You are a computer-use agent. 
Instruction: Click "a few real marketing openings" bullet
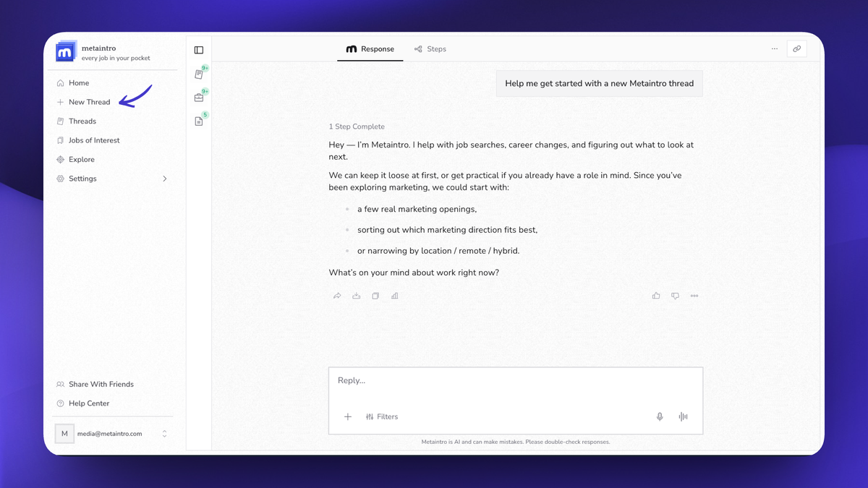tap(417, 209)
